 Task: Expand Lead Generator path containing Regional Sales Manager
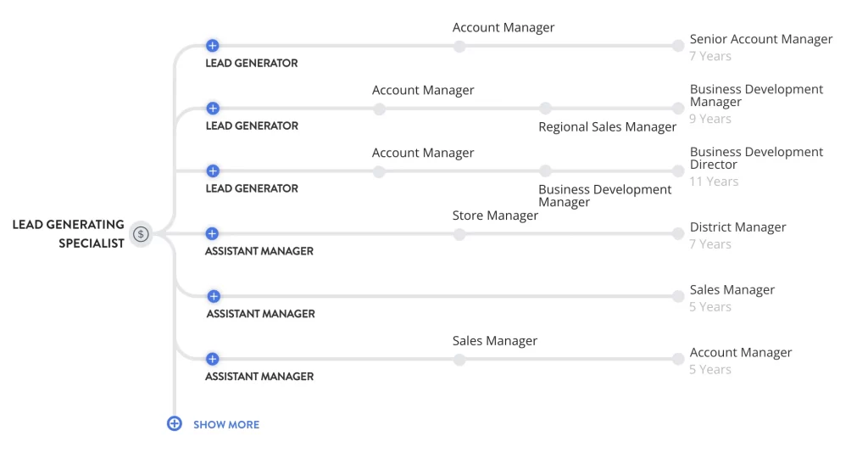pyautogui.click(x=213, y=109)
